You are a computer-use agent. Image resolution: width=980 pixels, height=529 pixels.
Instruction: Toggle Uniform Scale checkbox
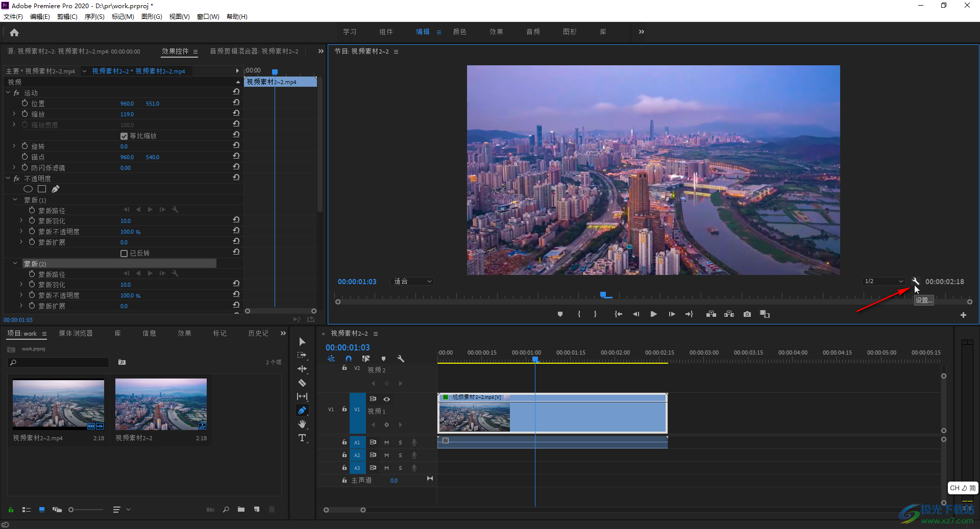tap(124, 136)
